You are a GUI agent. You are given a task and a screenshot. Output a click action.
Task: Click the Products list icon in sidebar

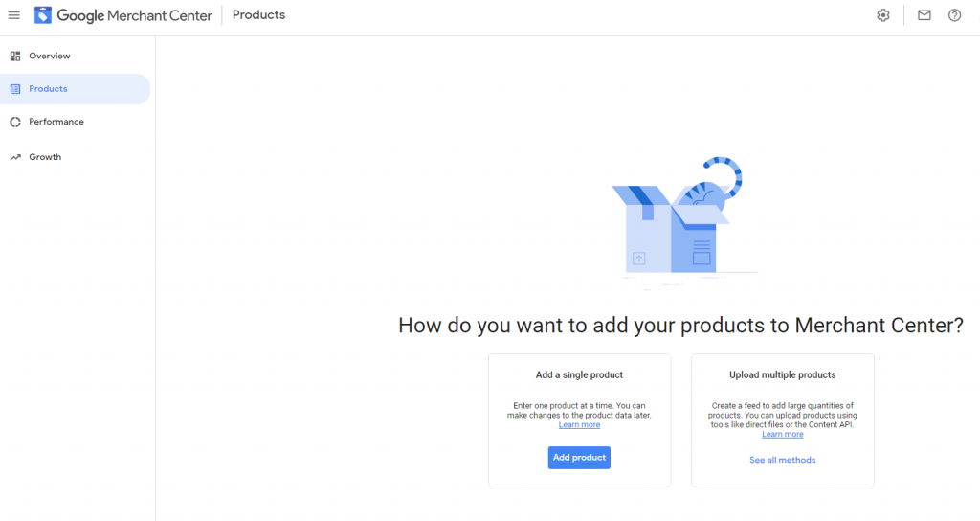15,89
